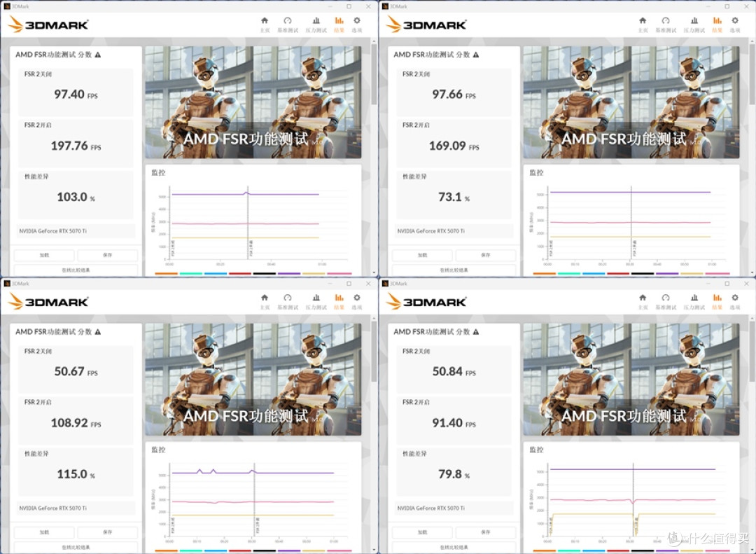
Task: Open Benchmarks icon in the 108.92 FPS window
Action: tap(288, 301)
